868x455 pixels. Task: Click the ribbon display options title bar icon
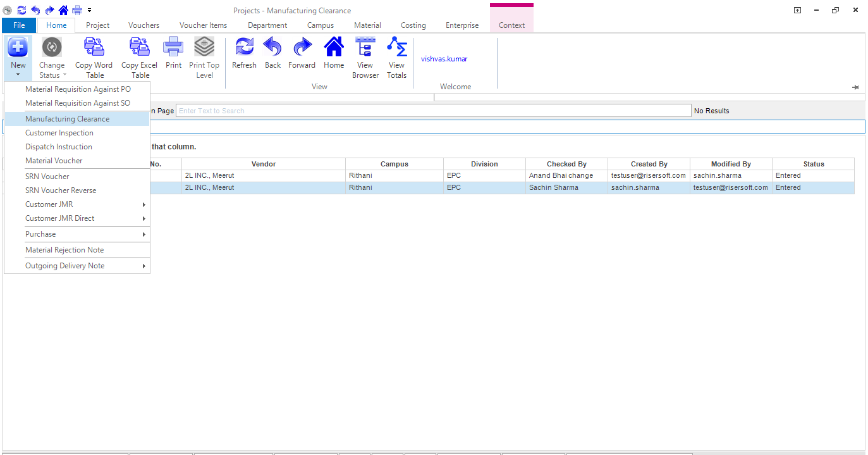point(798,10)
